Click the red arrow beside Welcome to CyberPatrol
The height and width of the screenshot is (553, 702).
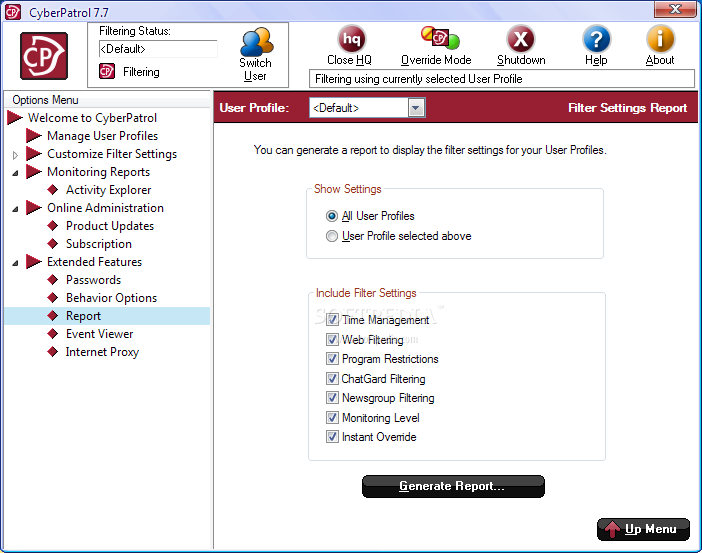point(15,118)
